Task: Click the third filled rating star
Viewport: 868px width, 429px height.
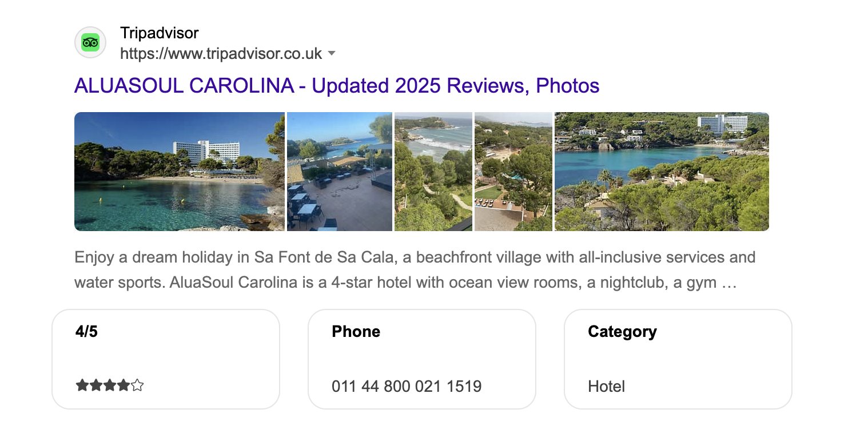Action: coord(109,386)
